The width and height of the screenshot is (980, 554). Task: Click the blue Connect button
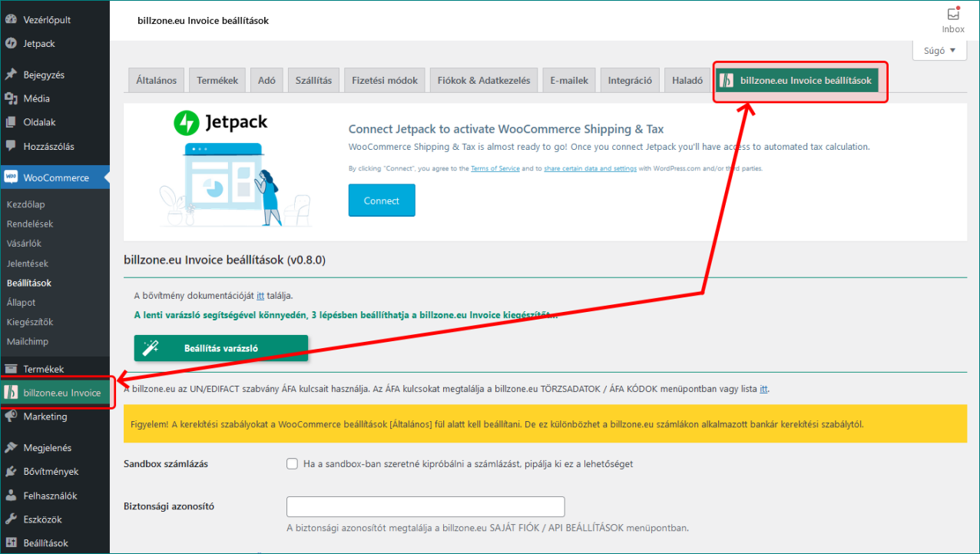pos(382,201)
